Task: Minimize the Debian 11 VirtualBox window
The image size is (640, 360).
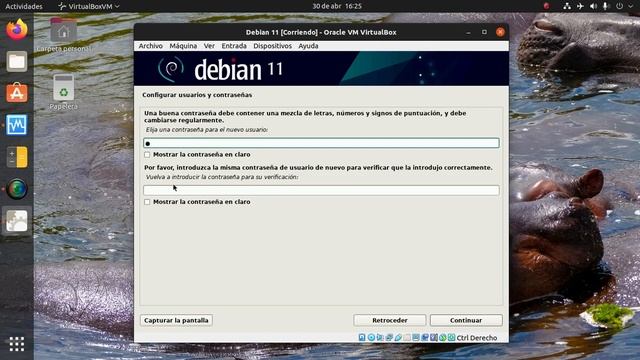Action: point(469,32)
